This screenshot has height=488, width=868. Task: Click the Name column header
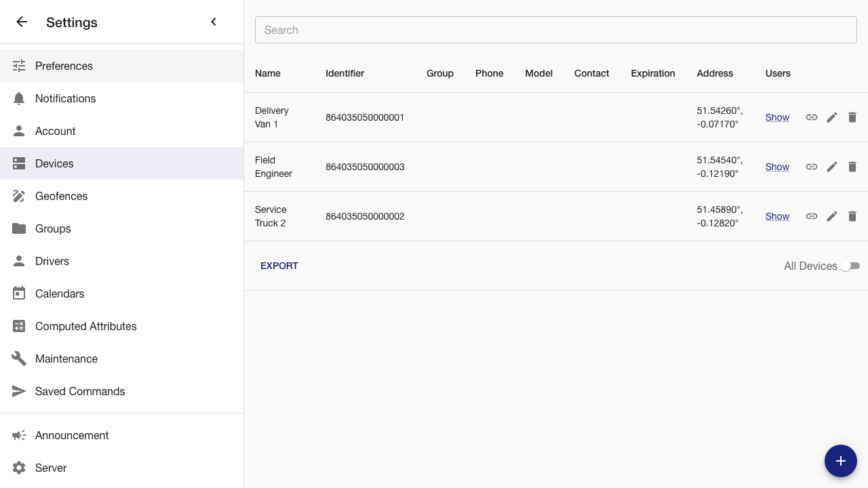(x=268, y=73)
